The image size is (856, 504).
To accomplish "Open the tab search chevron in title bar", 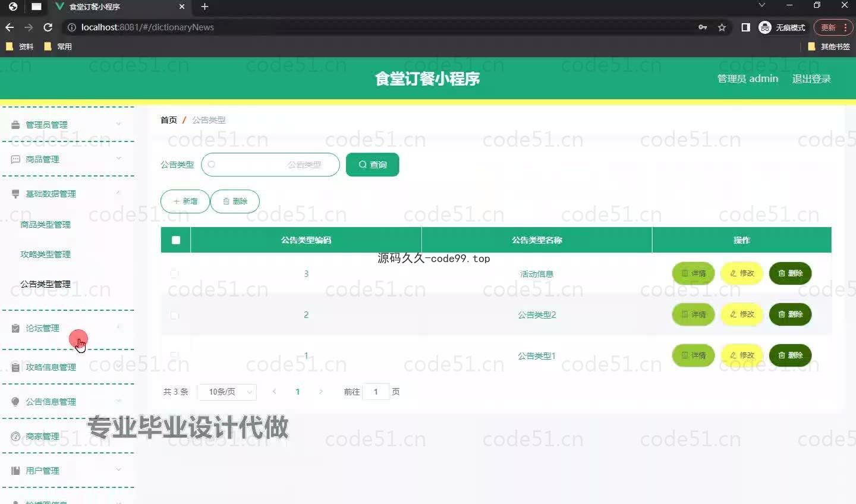I will pyautogui.click(x=761, y=5).
